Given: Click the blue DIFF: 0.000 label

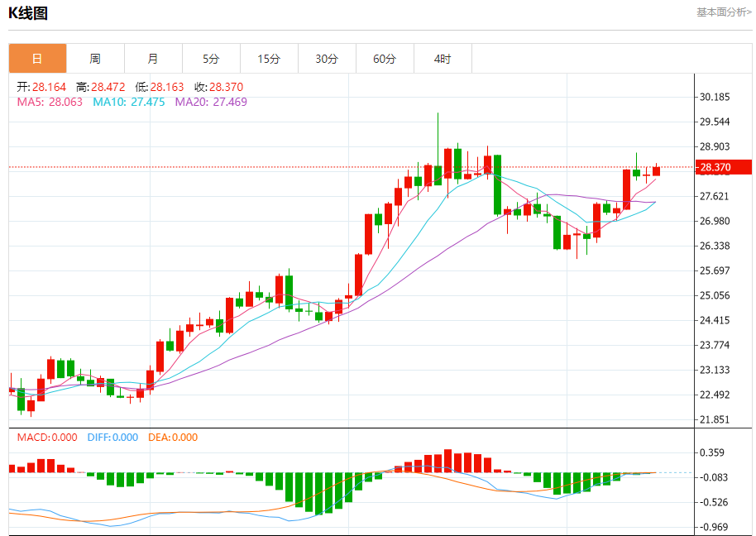Looking at the screenshot, I should tap(112, 438).
